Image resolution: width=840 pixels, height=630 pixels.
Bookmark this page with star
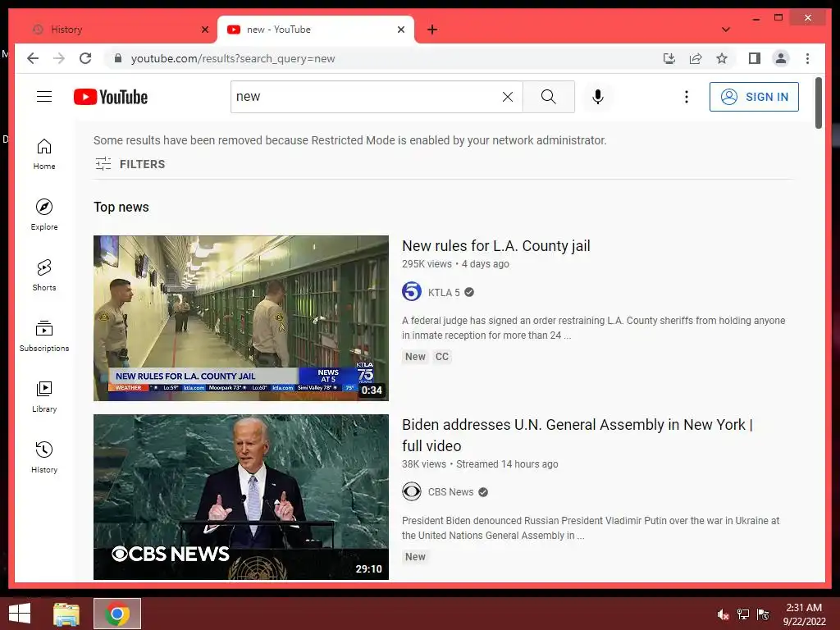pyautogui.click(x=722, y=58)
